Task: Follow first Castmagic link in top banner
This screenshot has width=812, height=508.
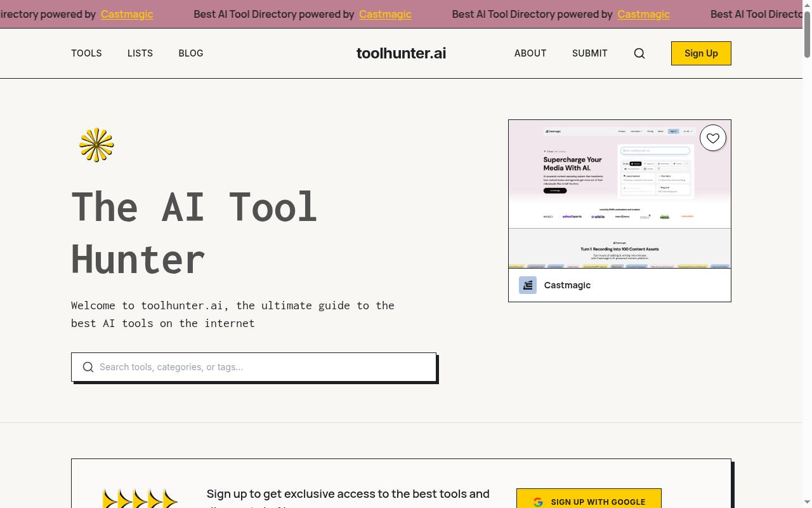Action: (x=127, y=14)
